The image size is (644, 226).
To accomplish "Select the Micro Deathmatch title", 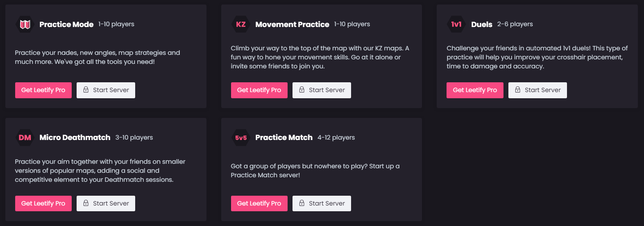I will point(75,138).
